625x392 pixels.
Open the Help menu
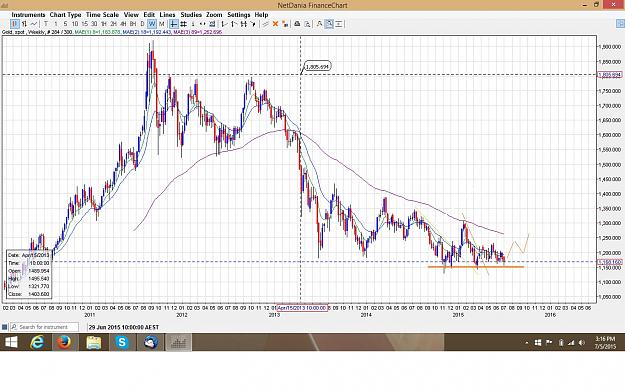tap(261, 15)
